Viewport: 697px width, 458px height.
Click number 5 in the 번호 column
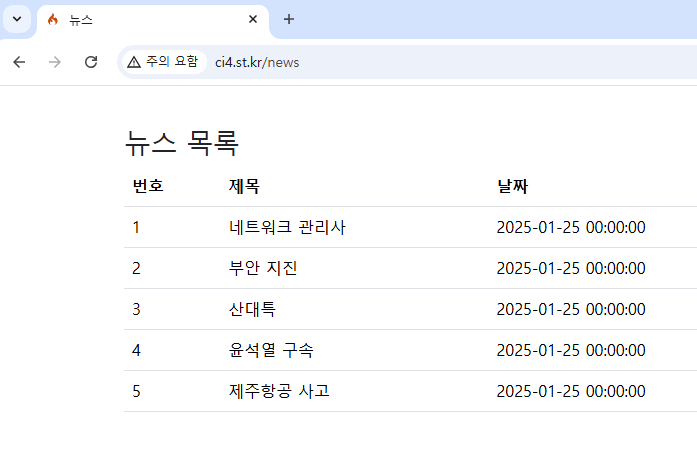136,391
